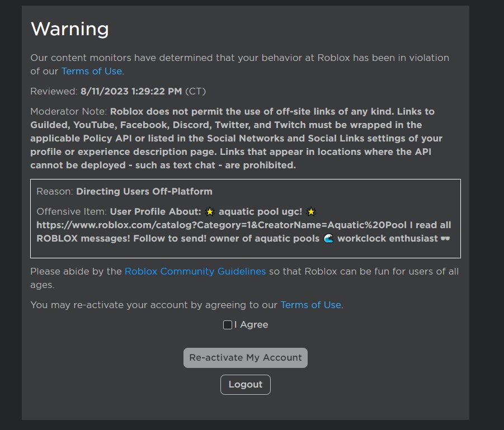Open Terms of Use link near top
This screenshot has width=504, height=430.
(92, 71)
